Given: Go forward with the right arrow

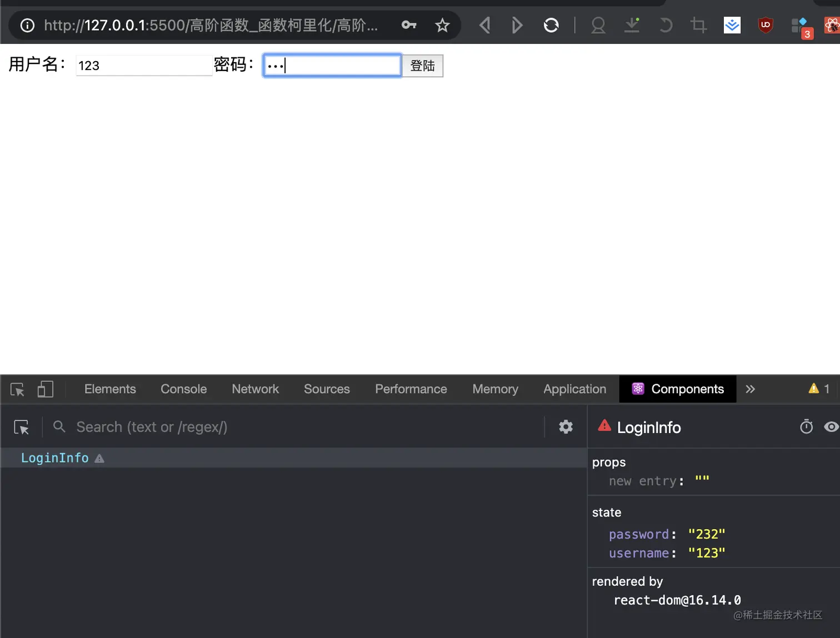Looking at the screenshot, I should pyautogui.click(x=517, y=25).
